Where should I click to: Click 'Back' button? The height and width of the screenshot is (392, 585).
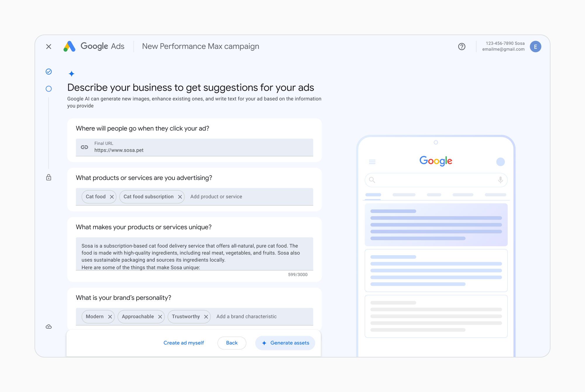(x=232, y=343)
